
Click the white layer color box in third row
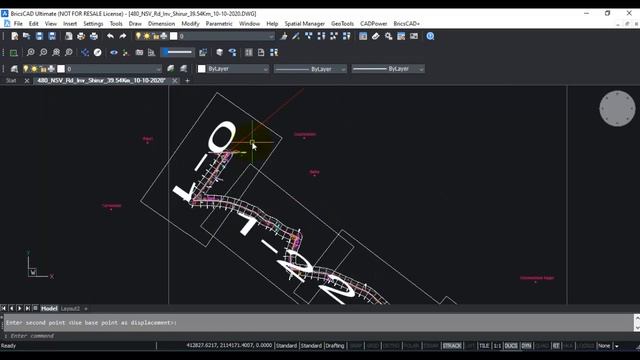(61, 69)
